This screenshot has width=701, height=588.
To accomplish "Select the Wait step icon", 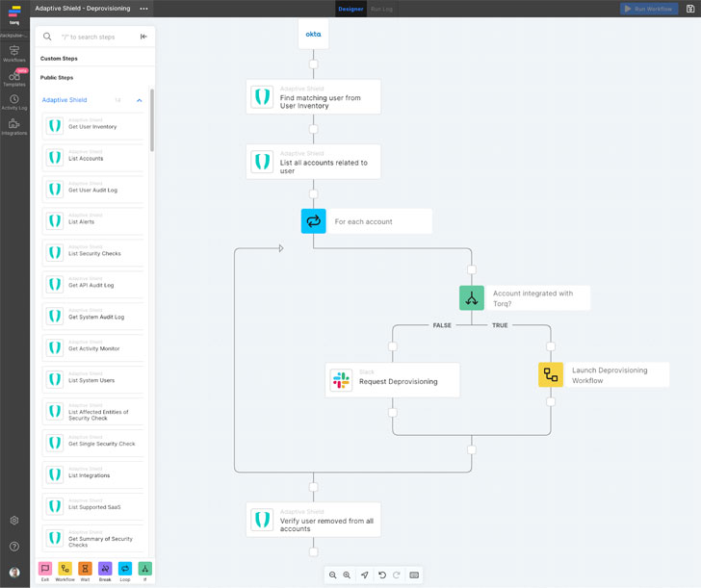I will click(86, 569).
